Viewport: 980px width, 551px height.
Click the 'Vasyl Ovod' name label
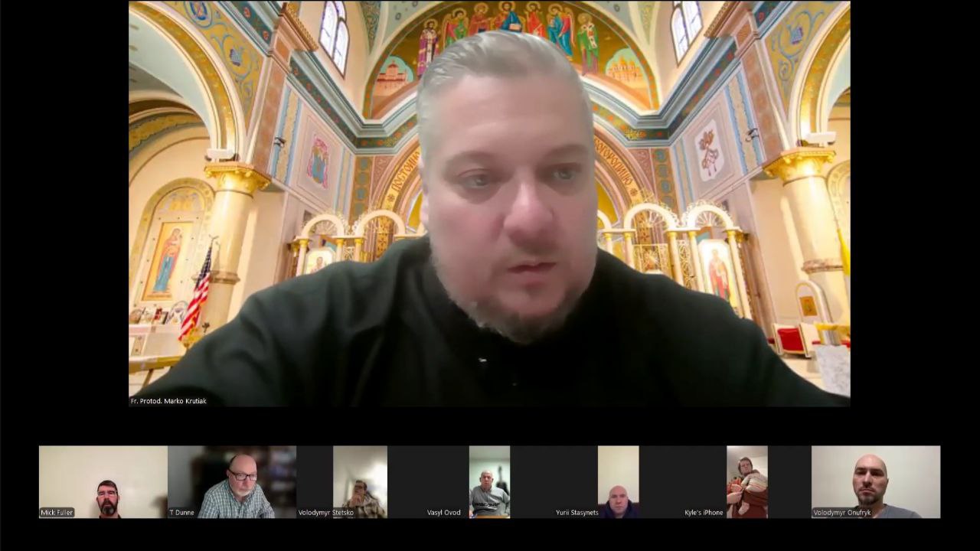tap(444, 513)
